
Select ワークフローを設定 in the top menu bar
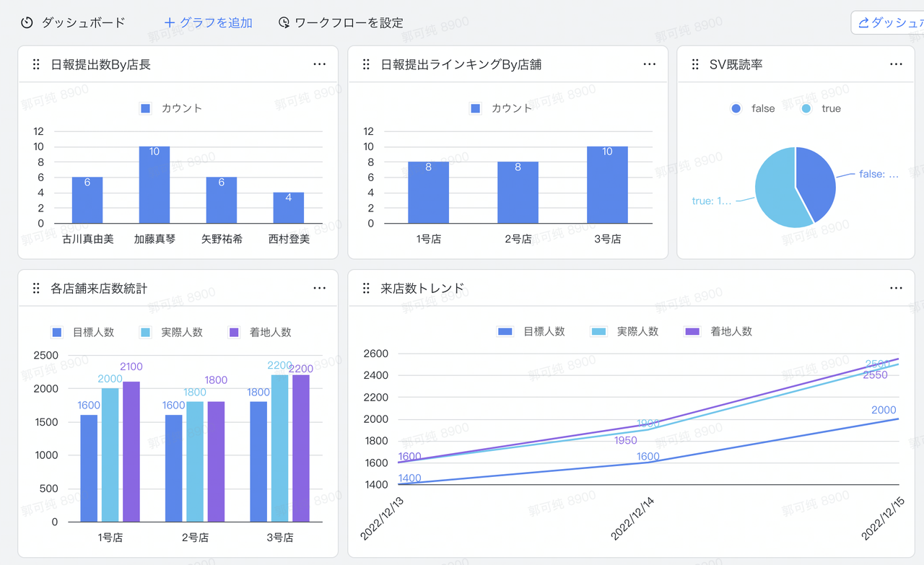347,22
